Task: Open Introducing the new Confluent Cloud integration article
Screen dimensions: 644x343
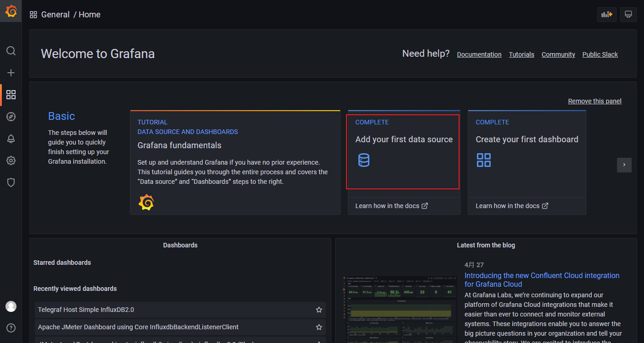Action: click(542, 280)
